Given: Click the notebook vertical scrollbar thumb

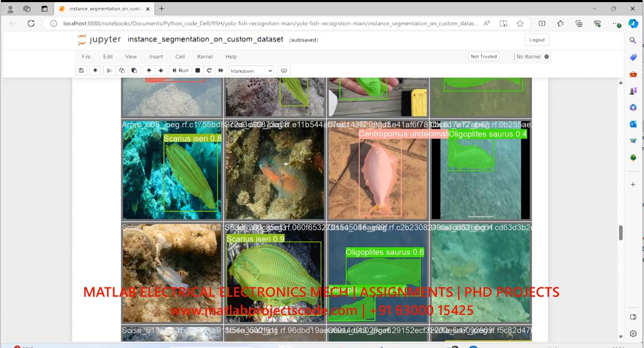Looking at the screenshot, I should click(x=620, y=233).
